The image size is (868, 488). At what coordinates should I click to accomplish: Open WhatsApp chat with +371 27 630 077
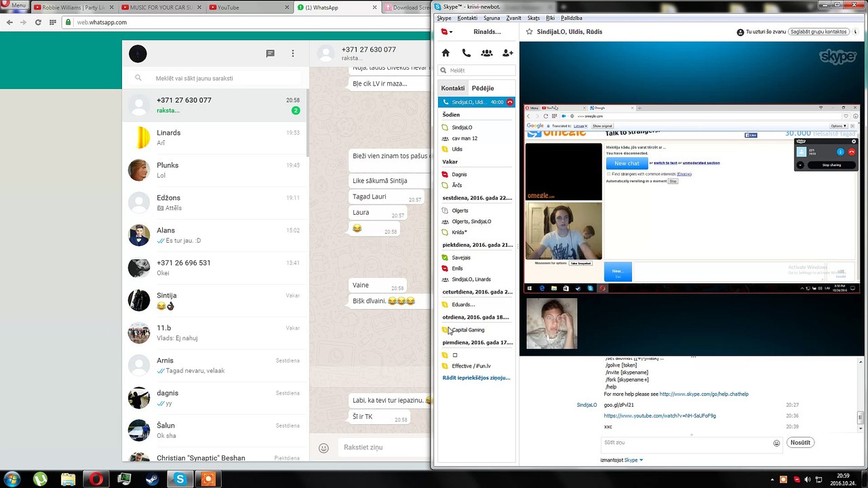(216, 105)
